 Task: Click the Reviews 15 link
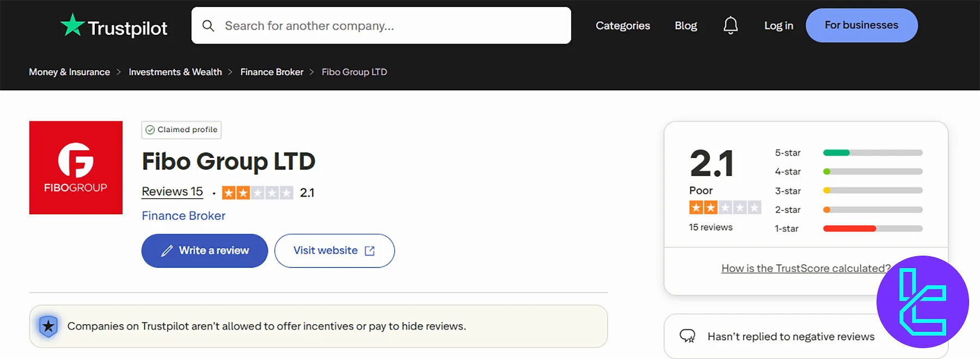click(172, 191)
